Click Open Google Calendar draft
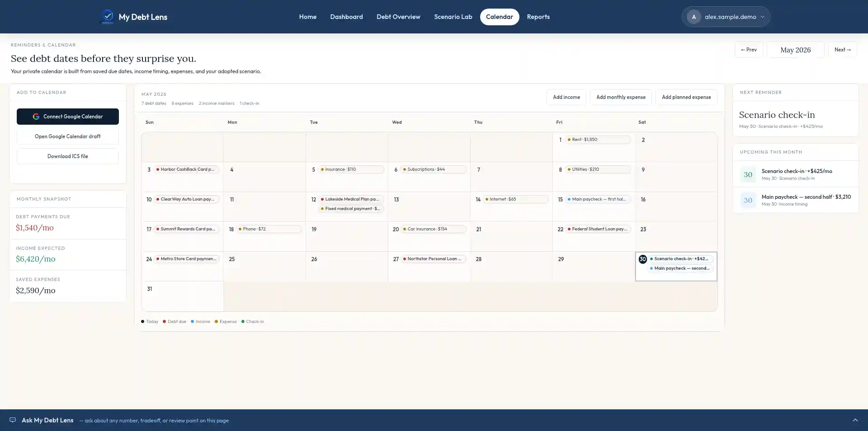Viewport: 868px width, 431px height. tap(68, 136)
